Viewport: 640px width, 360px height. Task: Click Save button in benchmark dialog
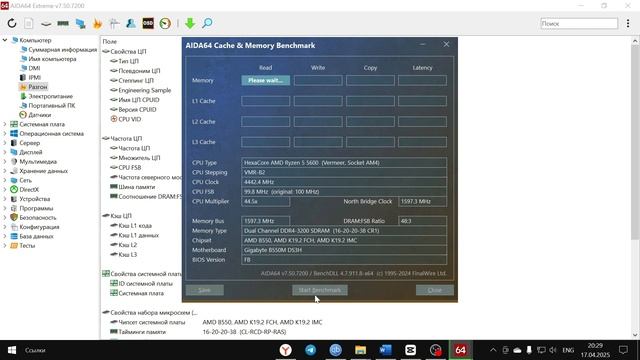click(x=204, y=290)
